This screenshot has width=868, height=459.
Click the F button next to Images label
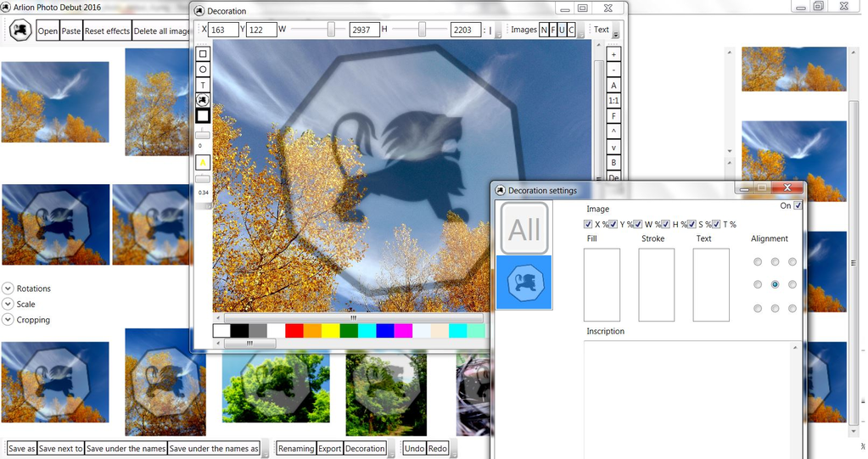(x=552, y=30)
